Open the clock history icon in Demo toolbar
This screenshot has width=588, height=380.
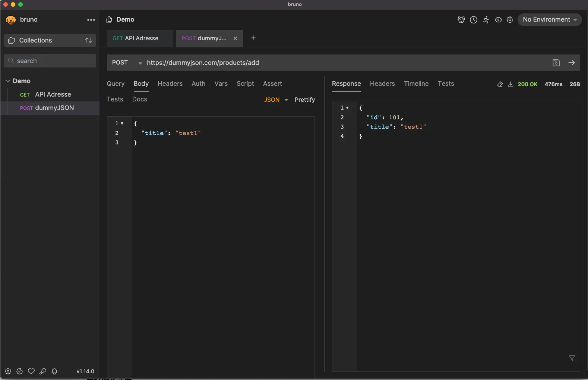[x=474, y=20]
